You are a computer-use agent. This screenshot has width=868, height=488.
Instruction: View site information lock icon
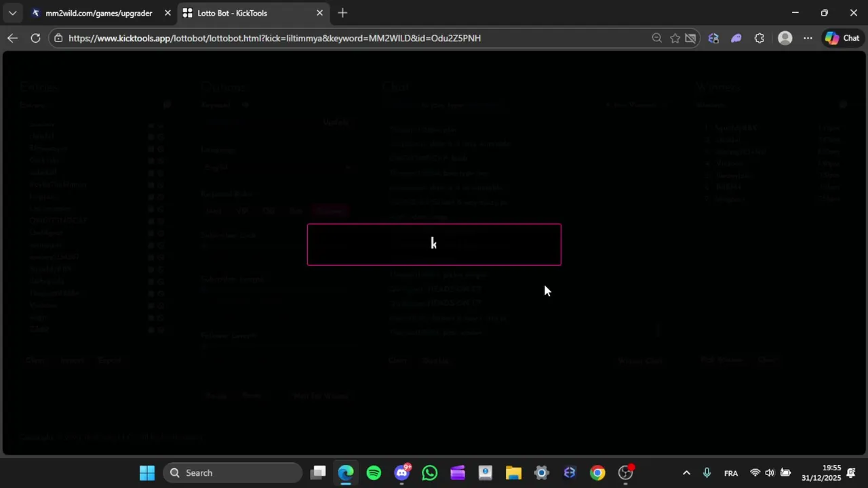tap(60, 38)
